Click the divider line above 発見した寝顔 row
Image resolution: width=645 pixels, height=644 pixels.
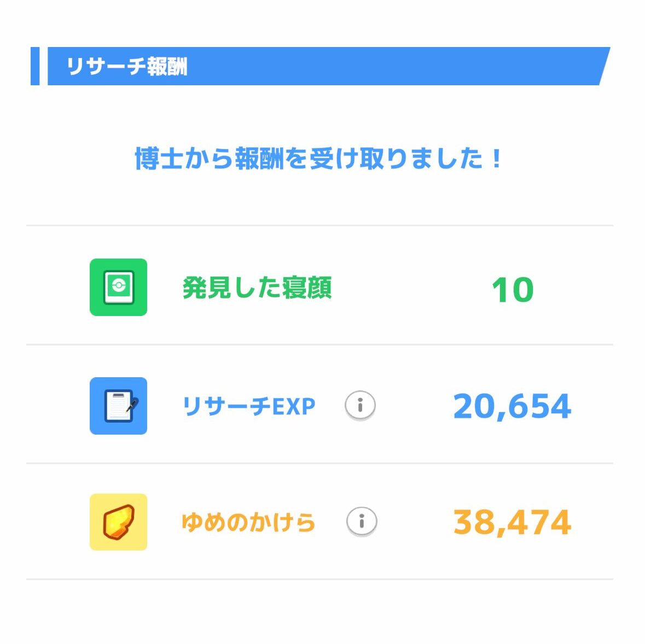click(x=319, y=225)
